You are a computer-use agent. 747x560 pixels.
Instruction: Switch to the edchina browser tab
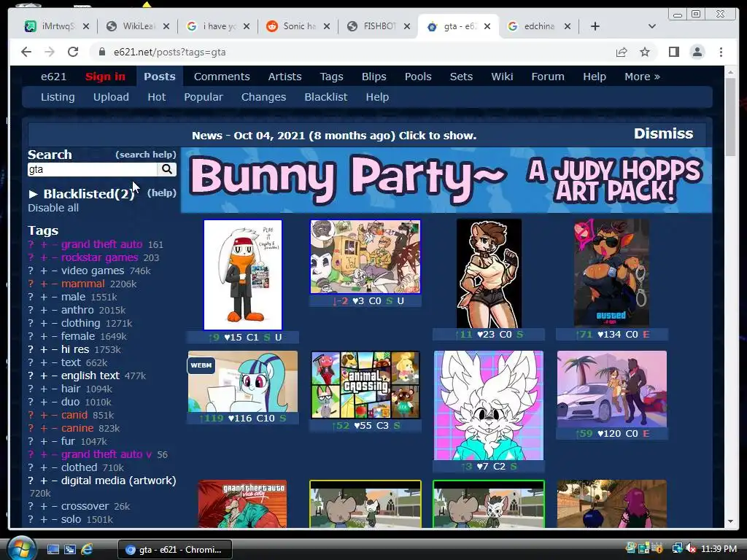[539, 26]
